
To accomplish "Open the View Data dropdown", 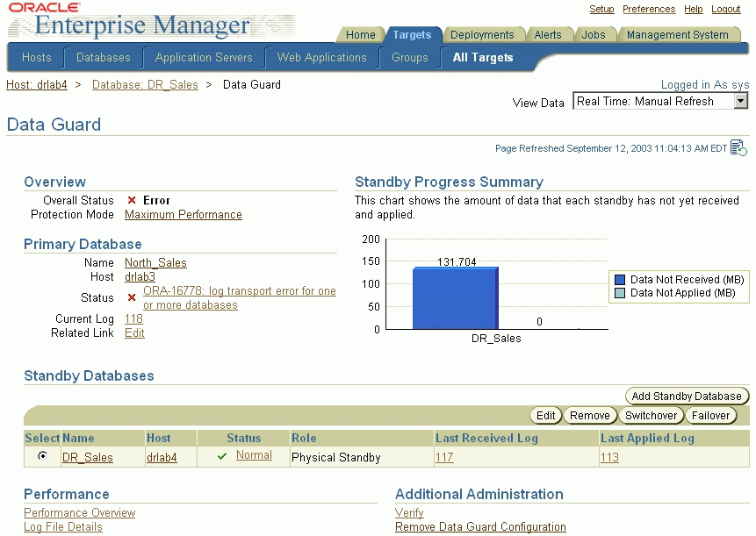I will click(x=660, y=101).
